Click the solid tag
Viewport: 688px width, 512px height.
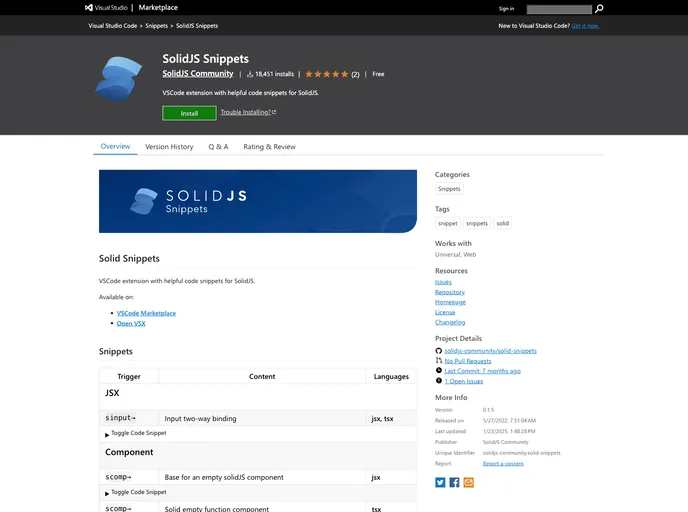503,223
